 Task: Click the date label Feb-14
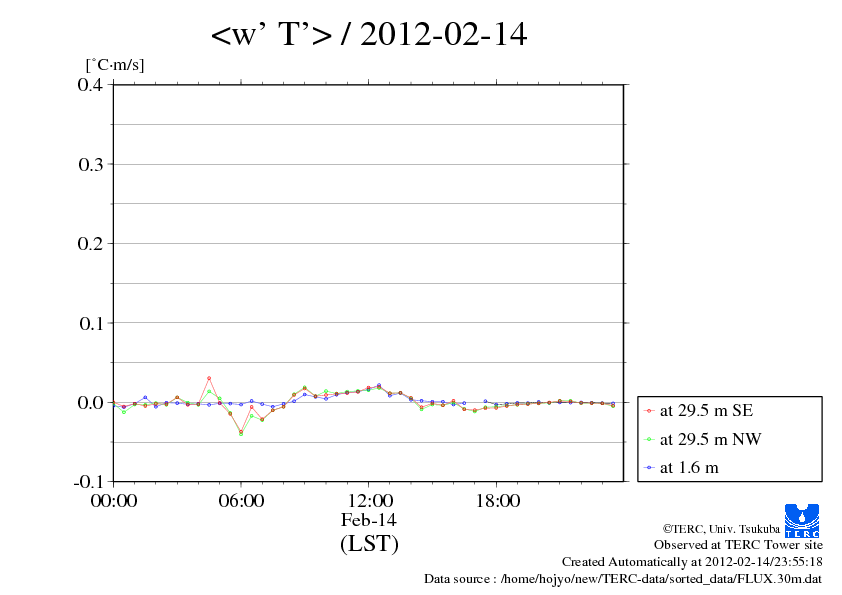point(369,520)
